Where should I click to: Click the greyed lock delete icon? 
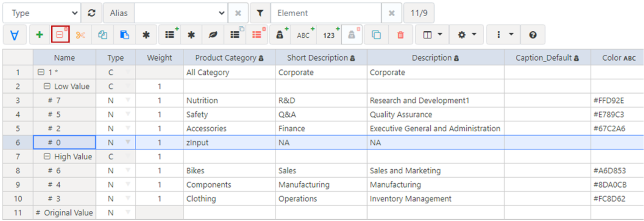[352, 35]
